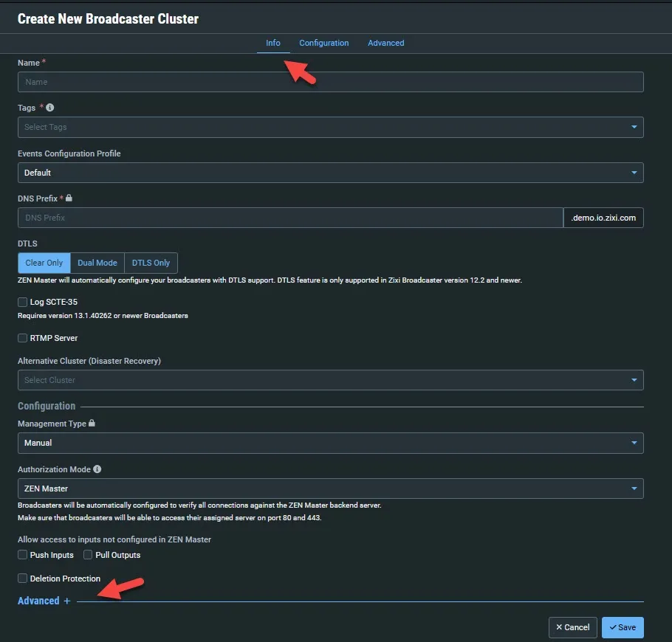The width and height of the screenshot is (672, 642).
Task: Click the Cancel button
Action: pyautogui.click(x=572, y=627)
